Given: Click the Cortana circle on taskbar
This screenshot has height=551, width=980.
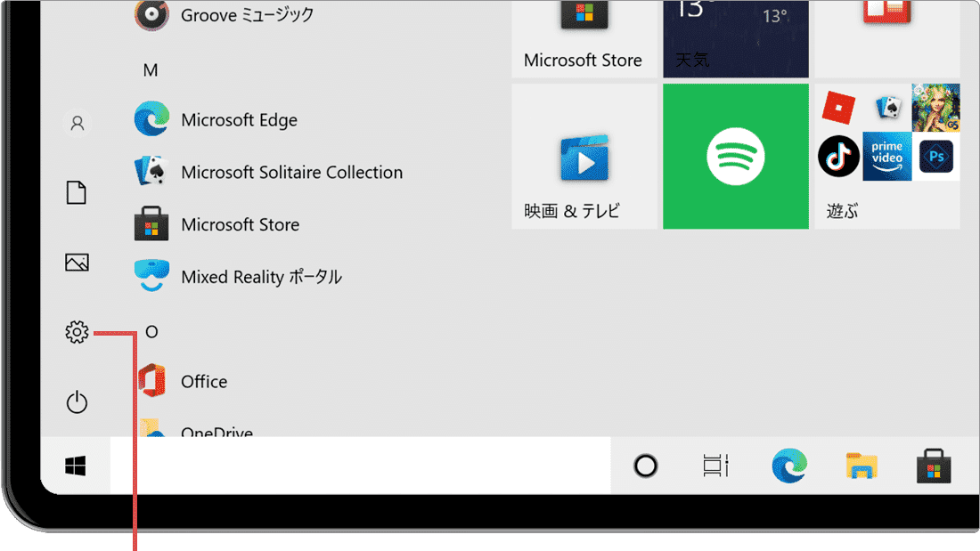Looking at the screenshot, I should click(x=646, y=466).
